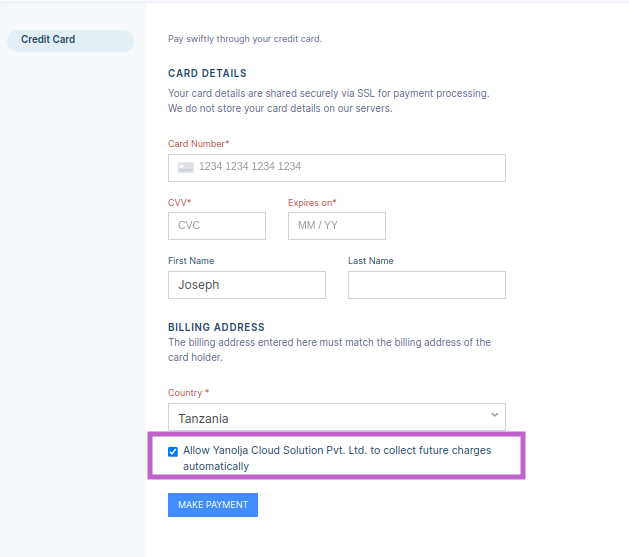Image resolution: width=629 pixels, height=557 pixels.
Task: Uncheck the automatic future charges checkbox
Action: (x=174, y=451)
